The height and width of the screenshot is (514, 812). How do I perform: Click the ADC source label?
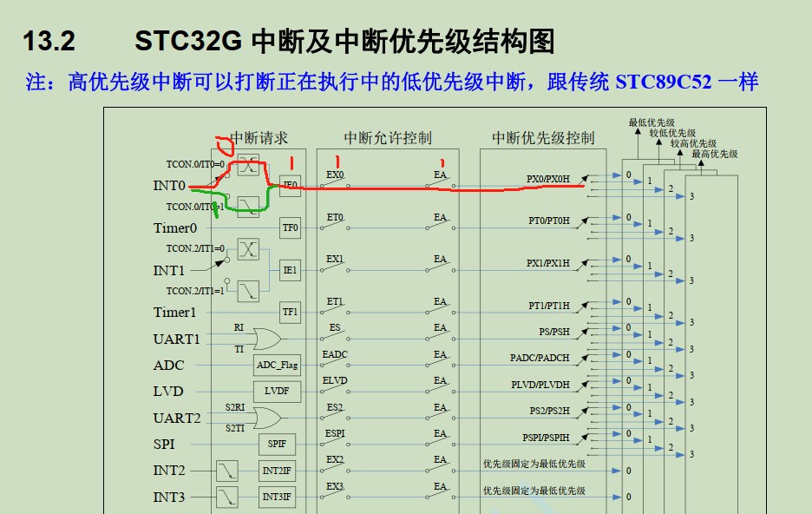click(x=169, y=366)
